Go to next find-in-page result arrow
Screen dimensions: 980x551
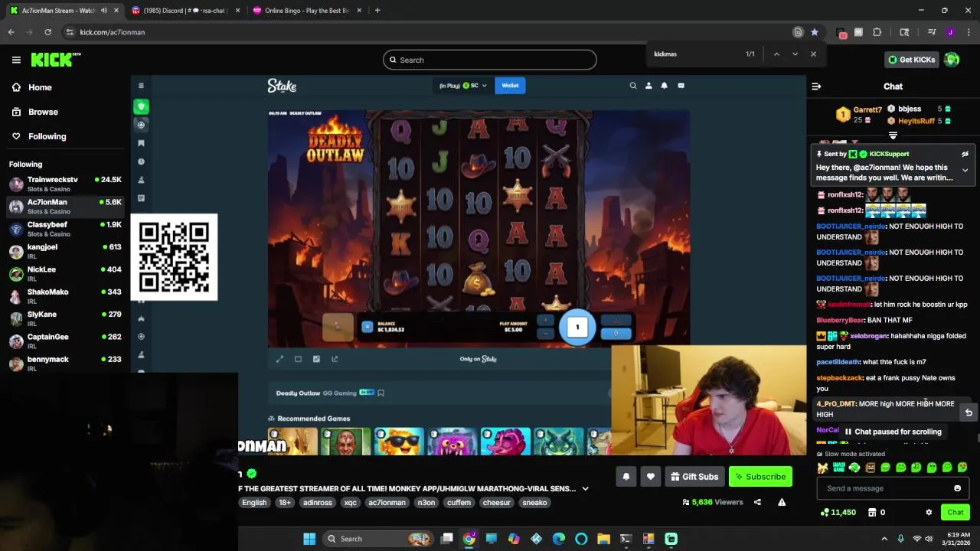[x=795, y=54]
